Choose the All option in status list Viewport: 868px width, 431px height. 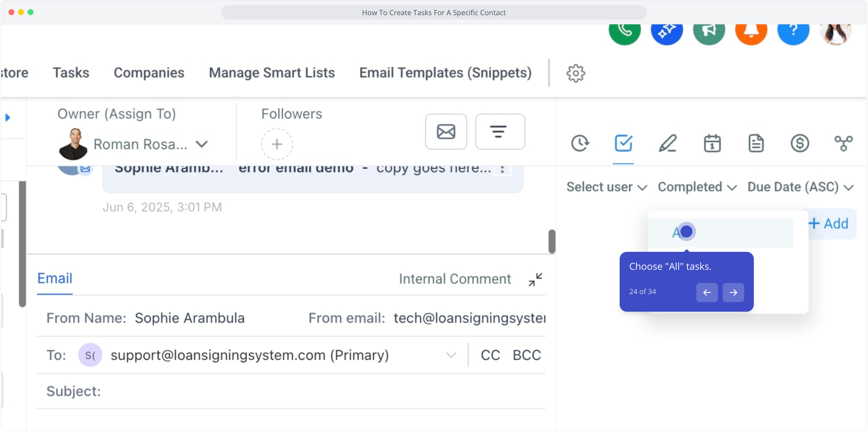pos(720,233)
